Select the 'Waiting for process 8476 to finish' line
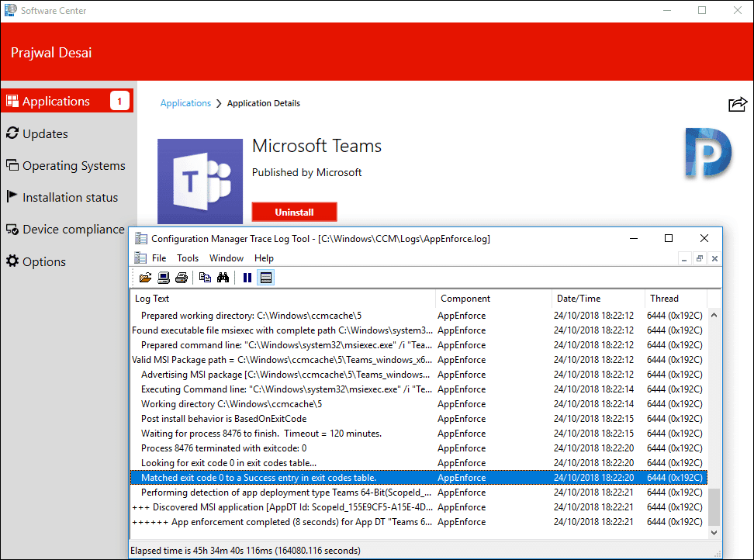 419,434
